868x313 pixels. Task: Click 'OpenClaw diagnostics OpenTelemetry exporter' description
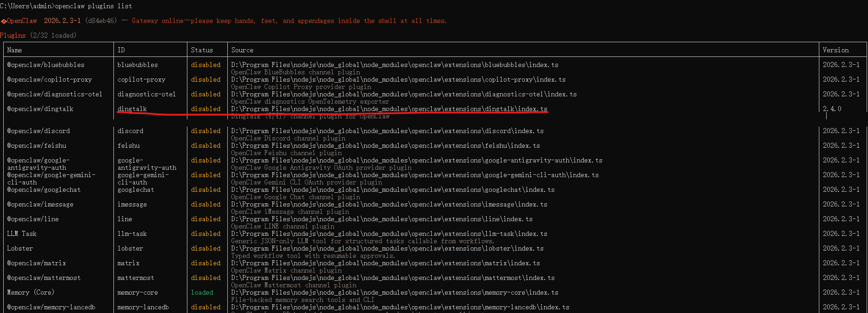(310, 101)
